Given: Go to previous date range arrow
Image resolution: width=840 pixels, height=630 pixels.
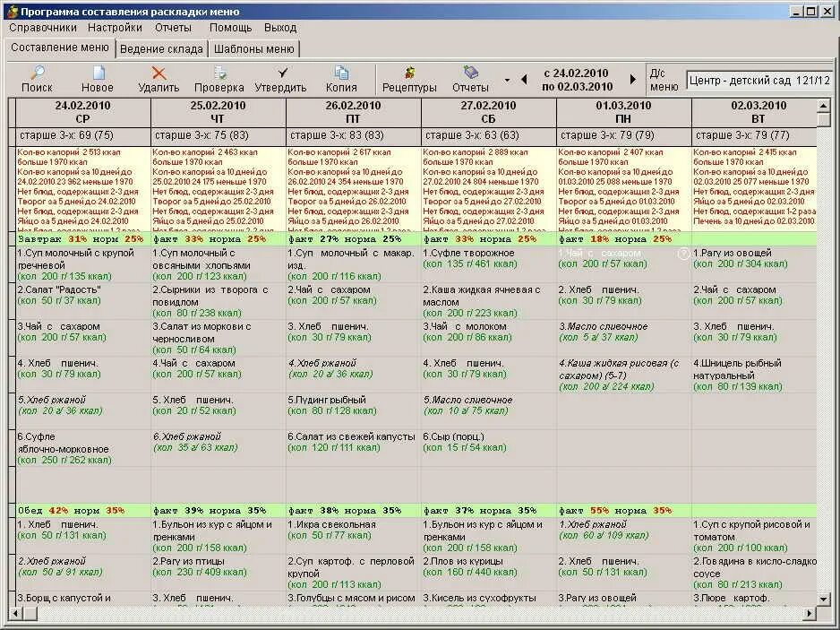Looking at the screenshot, I should pyautogui.click(x=524, y=80).
